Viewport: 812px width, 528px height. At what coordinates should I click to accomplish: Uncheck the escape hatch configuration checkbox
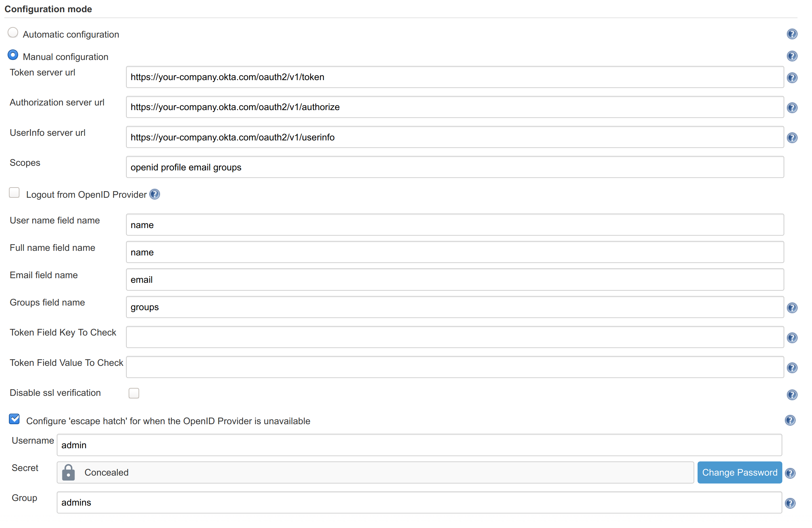click(x=14, y=419)
